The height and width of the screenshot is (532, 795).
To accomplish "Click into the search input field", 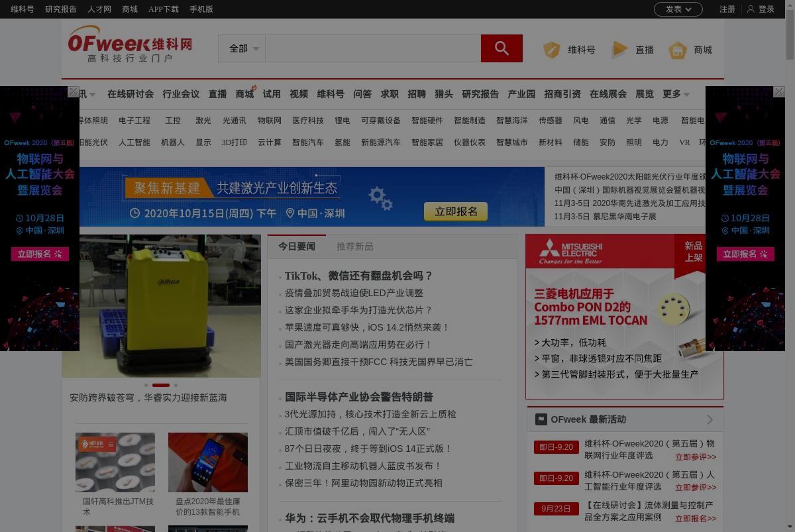I will coord(373,48).
